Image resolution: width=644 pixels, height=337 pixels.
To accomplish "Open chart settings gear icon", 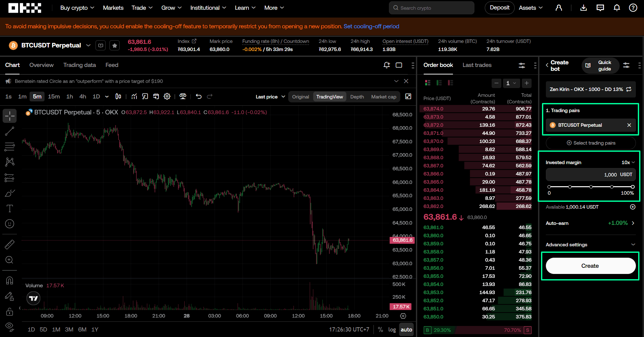I will (x=167, y=97).
